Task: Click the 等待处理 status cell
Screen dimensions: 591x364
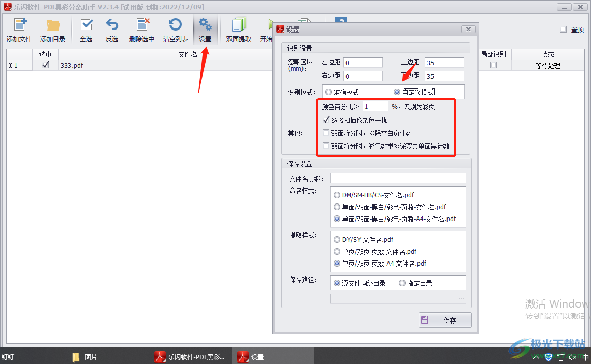Action: [x=547, y=66]
